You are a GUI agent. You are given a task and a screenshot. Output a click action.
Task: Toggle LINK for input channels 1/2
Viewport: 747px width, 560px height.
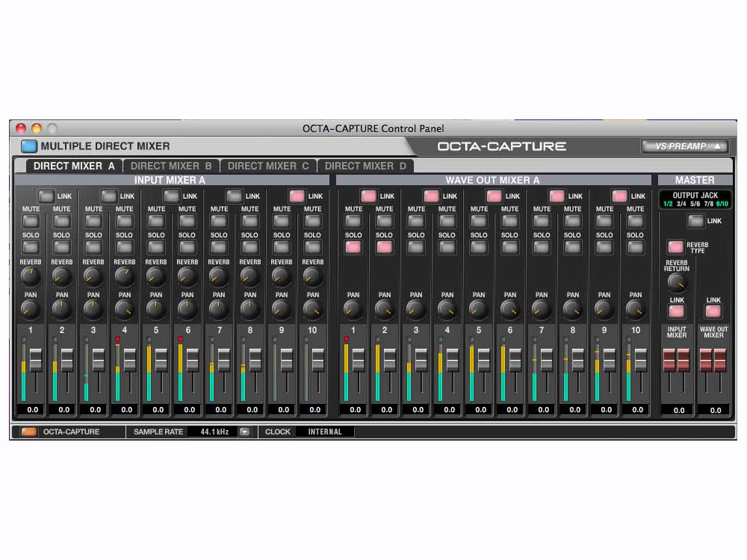(46, 196)
